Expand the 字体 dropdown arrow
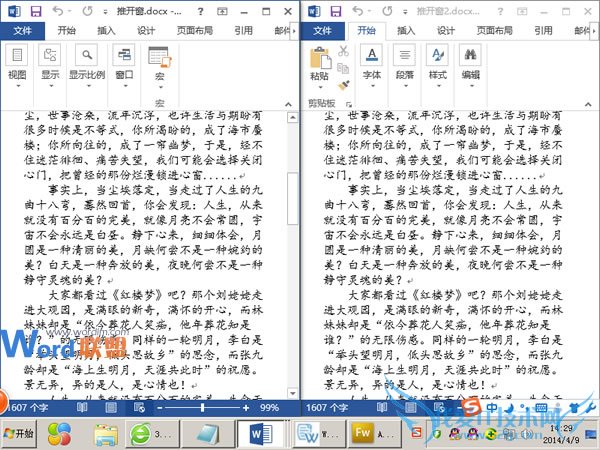Viewport: 600px width, 450px height. 372,86
